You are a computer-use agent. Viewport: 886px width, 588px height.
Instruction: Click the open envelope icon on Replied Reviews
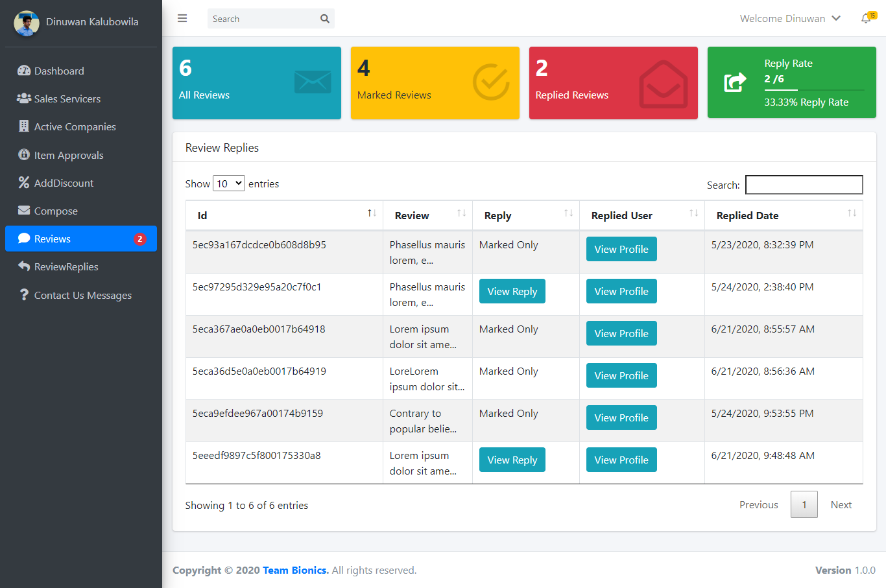[663, 84]
